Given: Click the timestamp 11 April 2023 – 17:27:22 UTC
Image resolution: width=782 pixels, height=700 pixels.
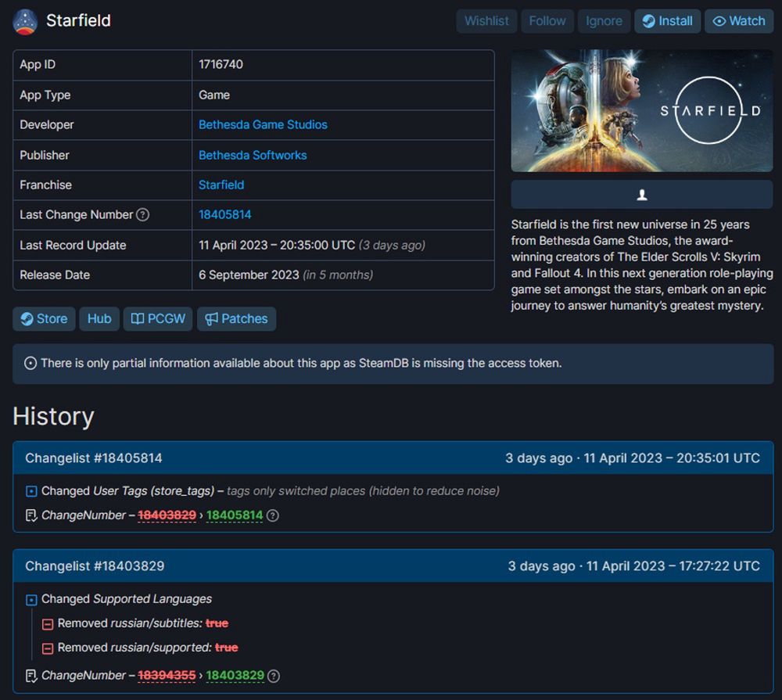Looking at the screenshot, I should (x=673, y=565).
